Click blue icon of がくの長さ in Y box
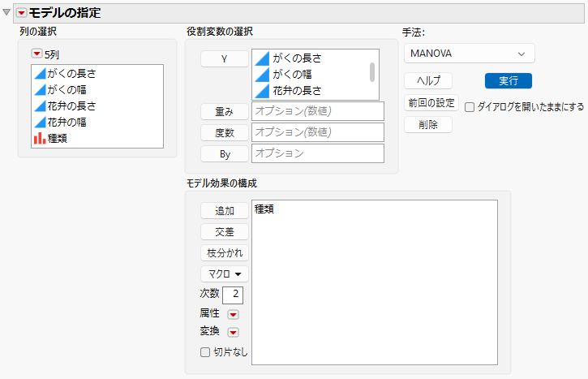The height and width of the screenshot is (379, 588). click(262, 58)
